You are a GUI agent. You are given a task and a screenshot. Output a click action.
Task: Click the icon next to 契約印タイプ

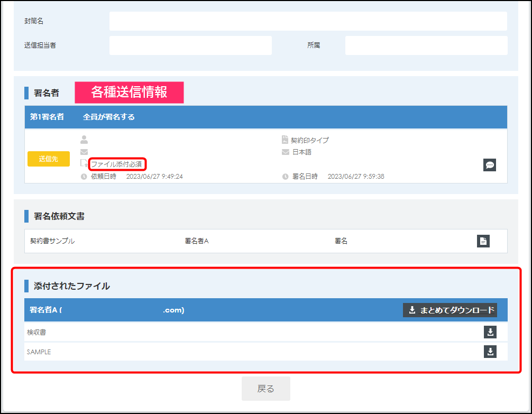(x=285, y=140)
